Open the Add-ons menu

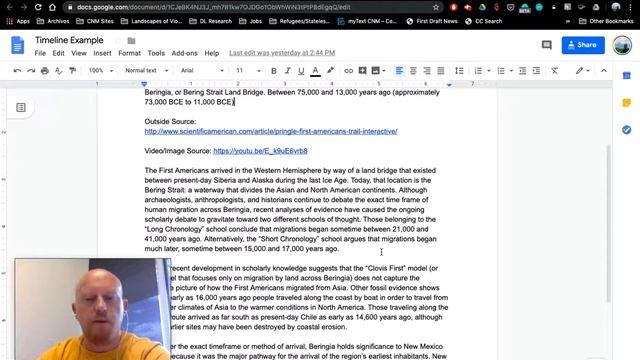point(184,53)
